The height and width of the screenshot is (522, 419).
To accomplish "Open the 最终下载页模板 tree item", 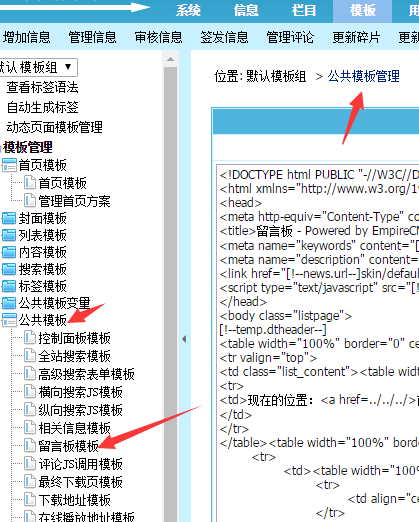I will coord(80,482).
